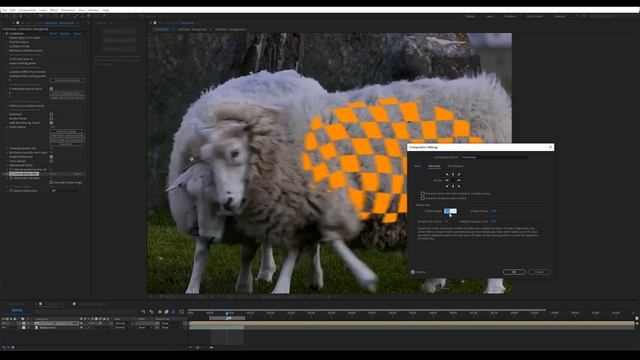Click the Adaptive Sample Limit value
Image resolution: width=640 pixels, height=360 pixels.
click(493, 222)
